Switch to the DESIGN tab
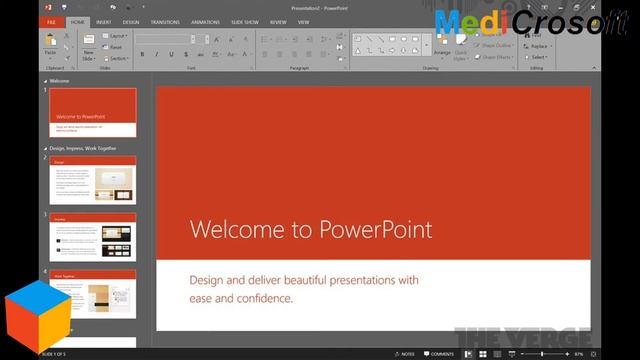The image size is (640, 360). tap(131, 22)
